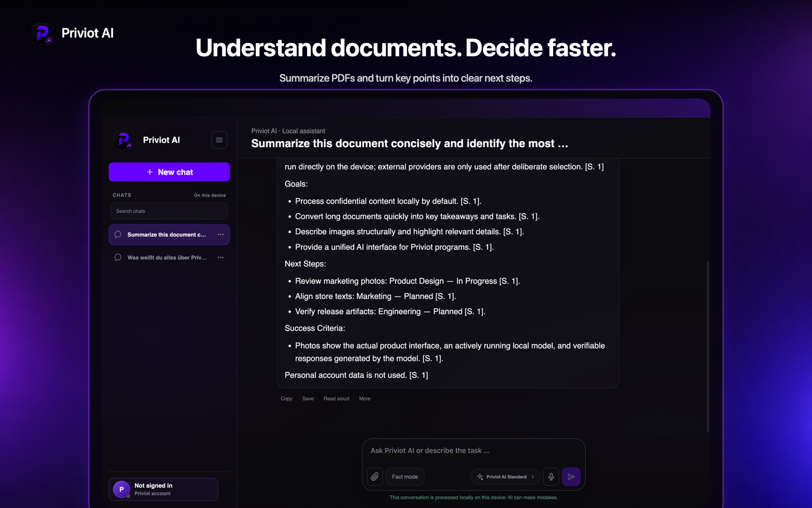Screen dimensions: 812x508
Task: Open the 'Was weißt du alles über Priv...' chat
Action: point(169,258)
